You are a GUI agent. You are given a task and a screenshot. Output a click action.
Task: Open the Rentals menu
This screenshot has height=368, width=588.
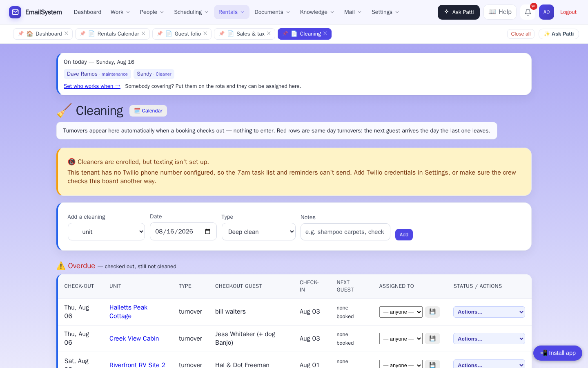pos(232,12)
